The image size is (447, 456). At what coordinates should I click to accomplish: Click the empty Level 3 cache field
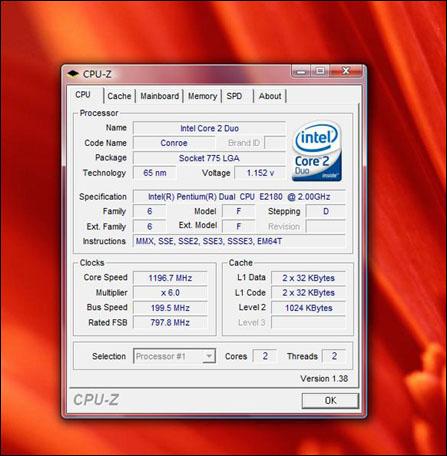pyautogui.click(x=308, y=323)
